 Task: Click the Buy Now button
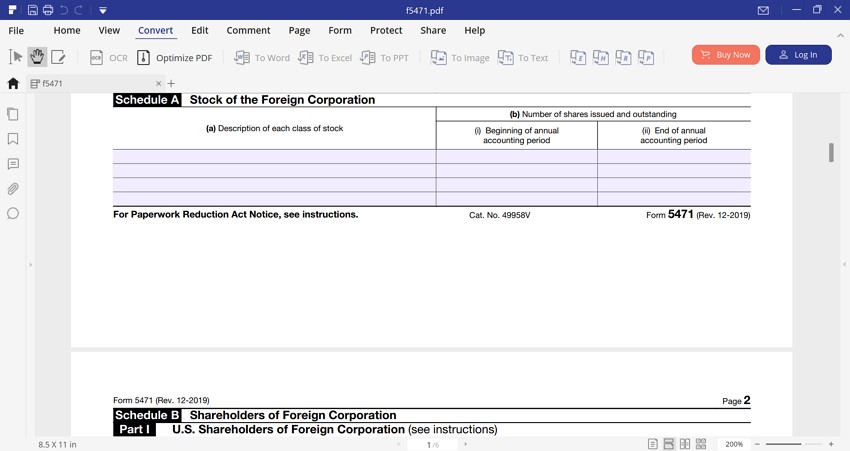click(725, 55)
